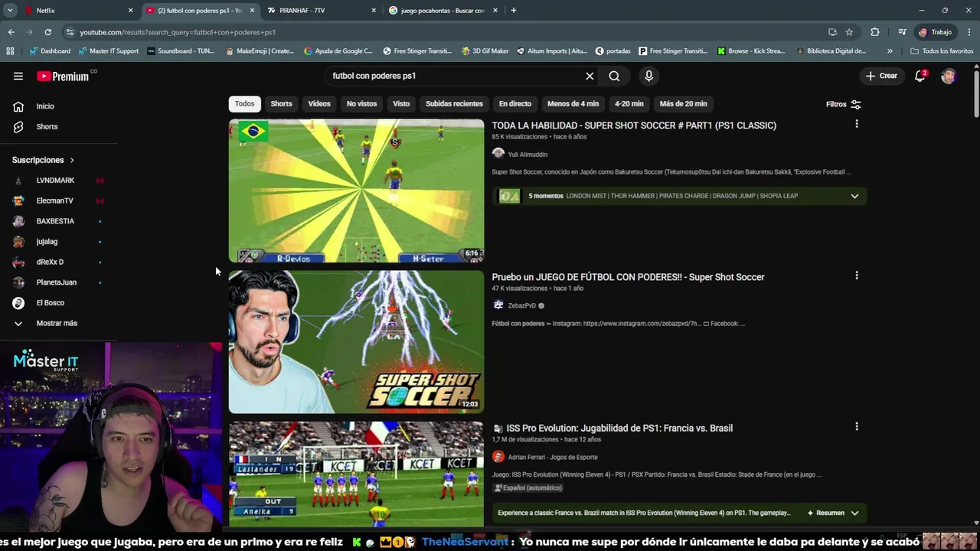Viewport: 980px width, 551px height.
Task: Close the Netflix tab
Action: [131, 11]
